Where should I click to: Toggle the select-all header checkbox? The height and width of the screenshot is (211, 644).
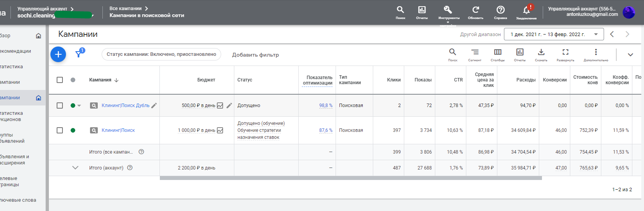click(x=60, y=80)
